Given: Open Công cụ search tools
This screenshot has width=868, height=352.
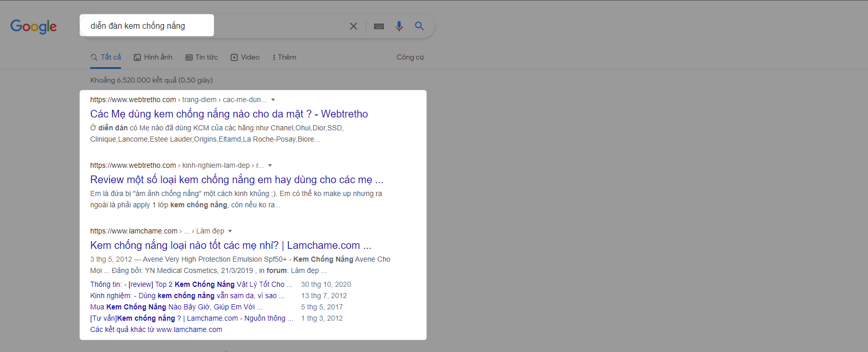Looking at the screenshot, I should coord(410,57).
